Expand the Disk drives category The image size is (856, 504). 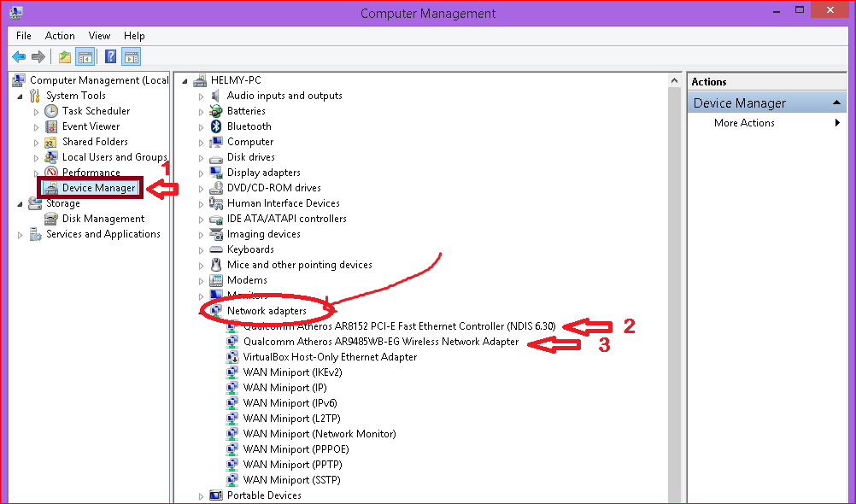pos(200,156)
